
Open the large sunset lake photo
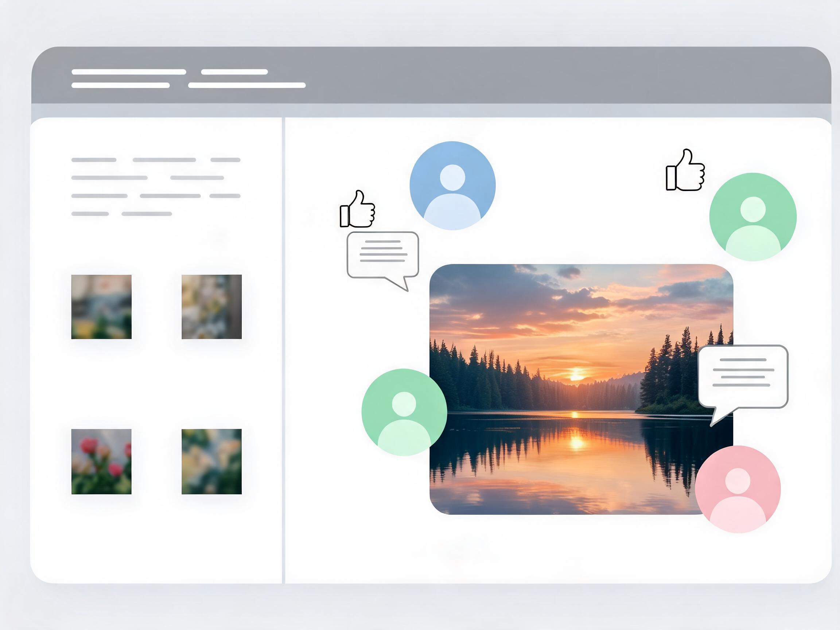tap(581, 389)
